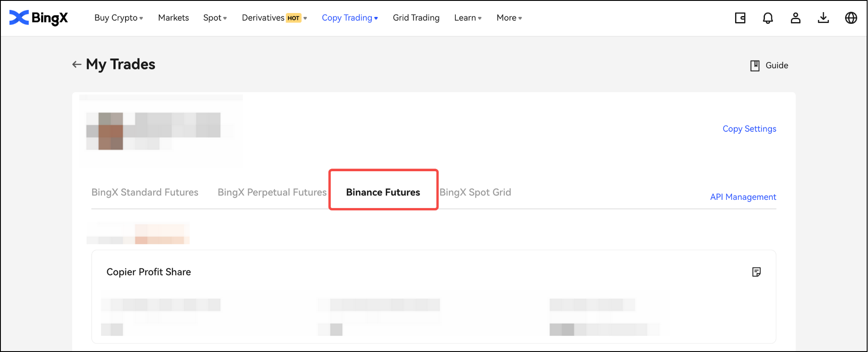Open the notifications bell

point(768,18)
